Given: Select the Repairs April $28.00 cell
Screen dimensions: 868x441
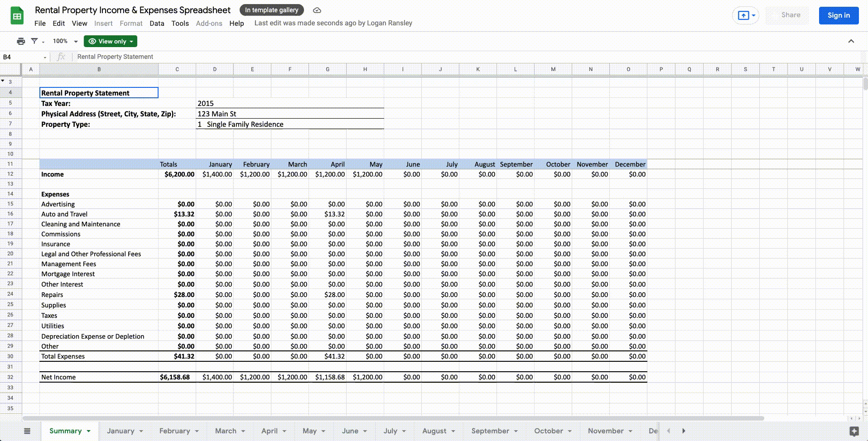Looking at the screenshot, I should pos(328,295).
